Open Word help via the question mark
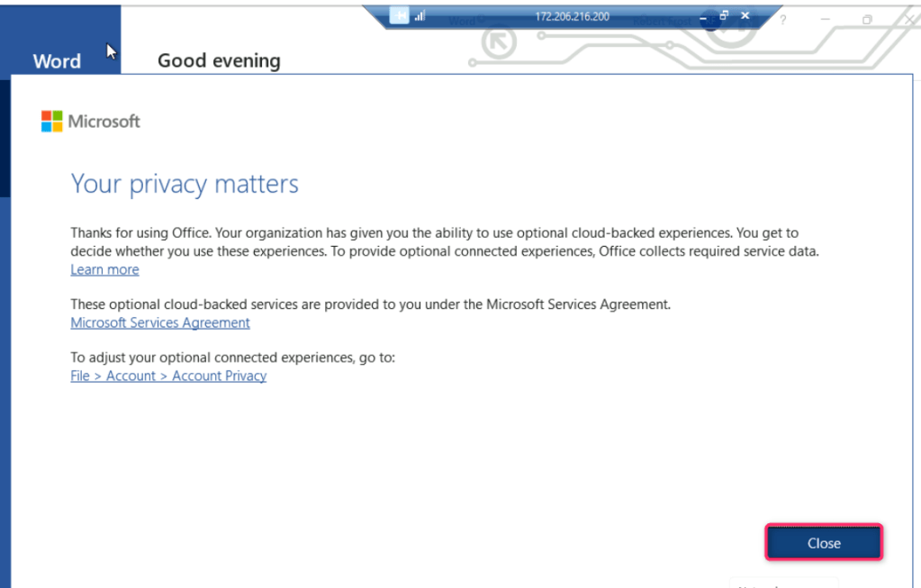Screen dimensions: 921x588 pos(783,19)
